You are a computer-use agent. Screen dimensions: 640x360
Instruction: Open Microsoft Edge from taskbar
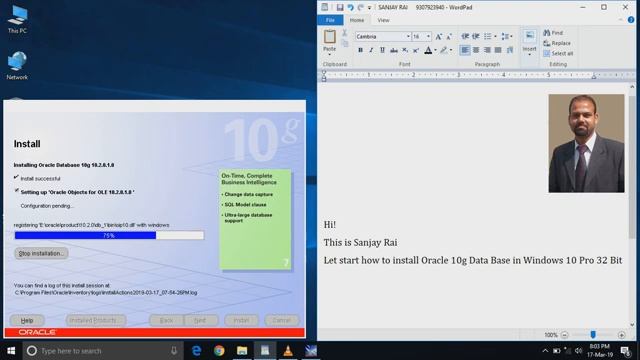(196, 351)
